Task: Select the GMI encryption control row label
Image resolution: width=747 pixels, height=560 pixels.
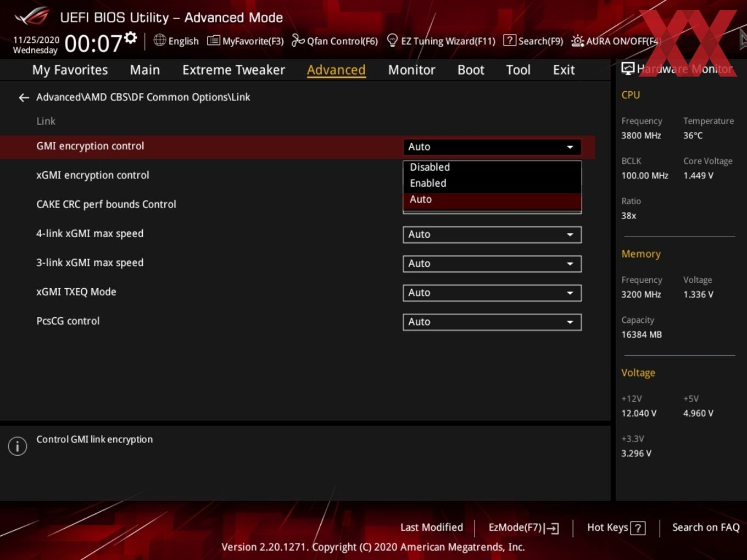Action: pyautogui.click(x=90, y=146)
